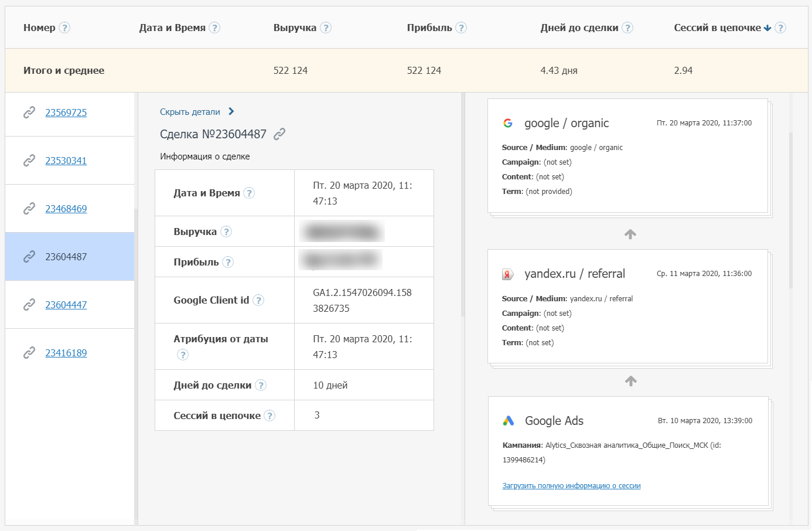
Task: Select the Номер column header
Action: tap(39, 28)
